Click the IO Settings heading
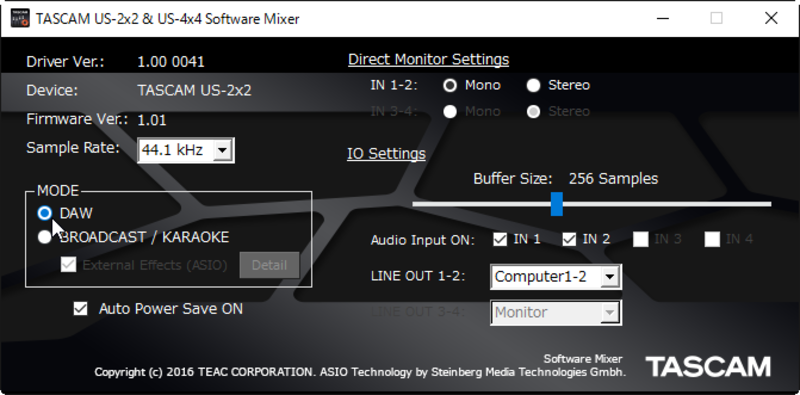 coord(386,154)
